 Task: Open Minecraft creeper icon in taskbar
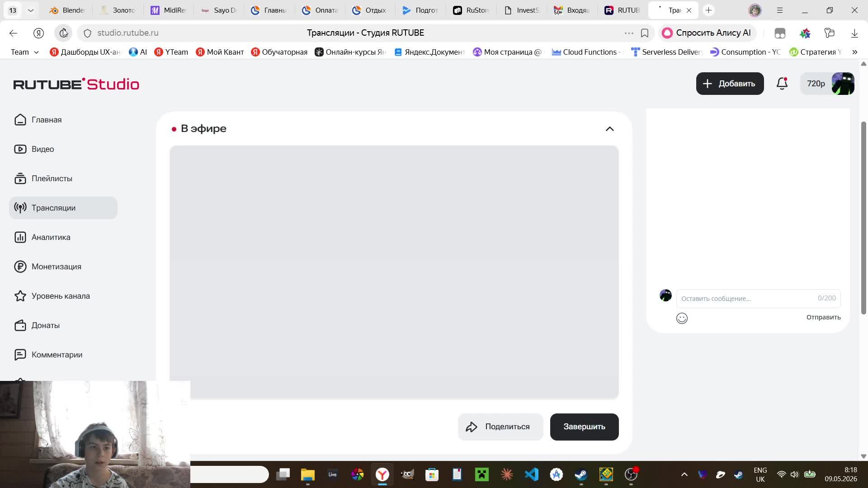(482, 474)
